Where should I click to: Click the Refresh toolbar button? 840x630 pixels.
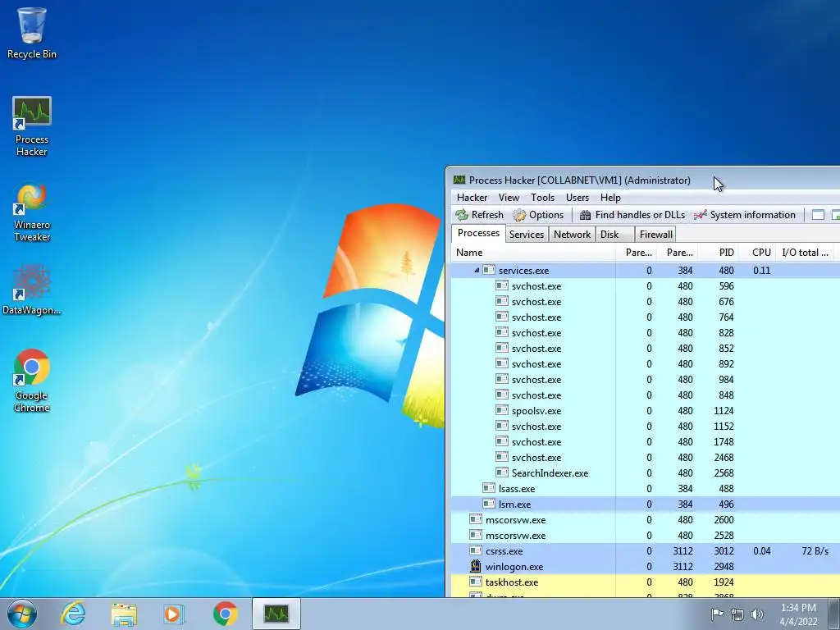click(479, 215)
